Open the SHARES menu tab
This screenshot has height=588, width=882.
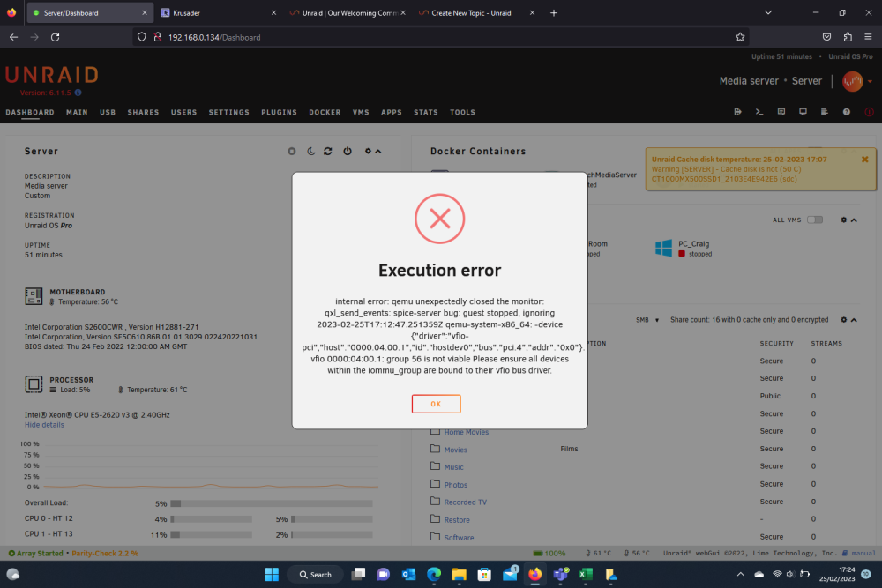click(x=144, y=113)
